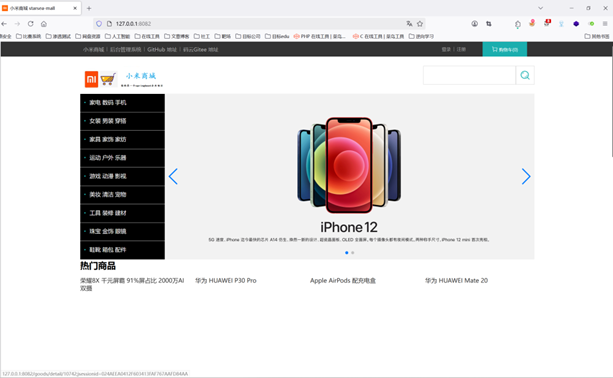Open 华为 HUAWEI P30 Pro product
The image size is (613, 378).
tap(226, 280)
